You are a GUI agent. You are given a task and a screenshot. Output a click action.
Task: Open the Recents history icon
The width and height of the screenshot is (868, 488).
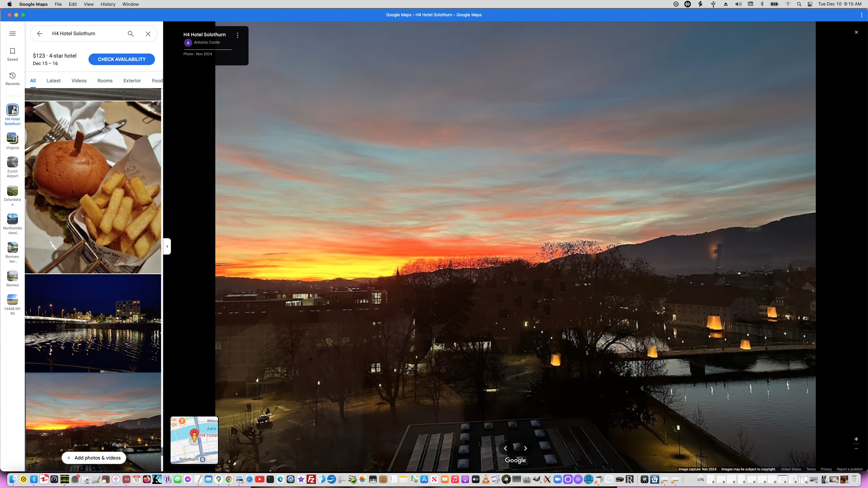pos(13,79)
